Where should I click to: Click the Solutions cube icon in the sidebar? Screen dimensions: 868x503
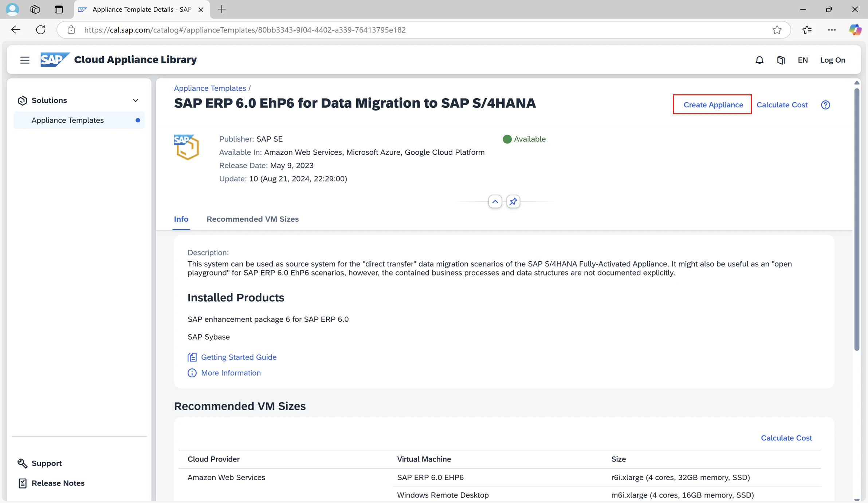[23, 100]
